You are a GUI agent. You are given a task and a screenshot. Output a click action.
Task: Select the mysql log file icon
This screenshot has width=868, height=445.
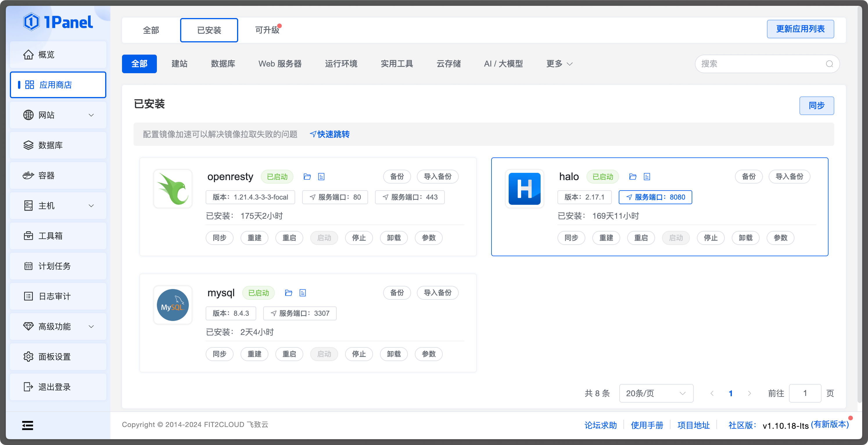point(303,293)
